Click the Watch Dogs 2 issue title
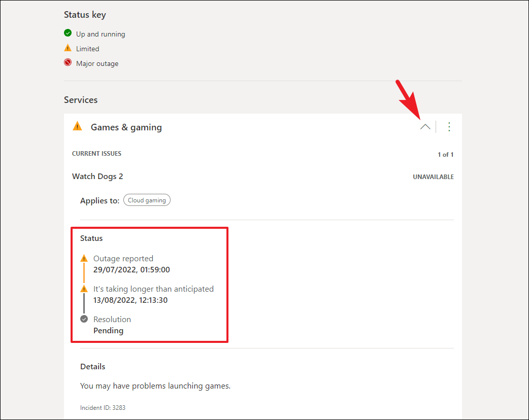This screenshot has width=529, height=420. pyautogui.click(x=97, y=177)
